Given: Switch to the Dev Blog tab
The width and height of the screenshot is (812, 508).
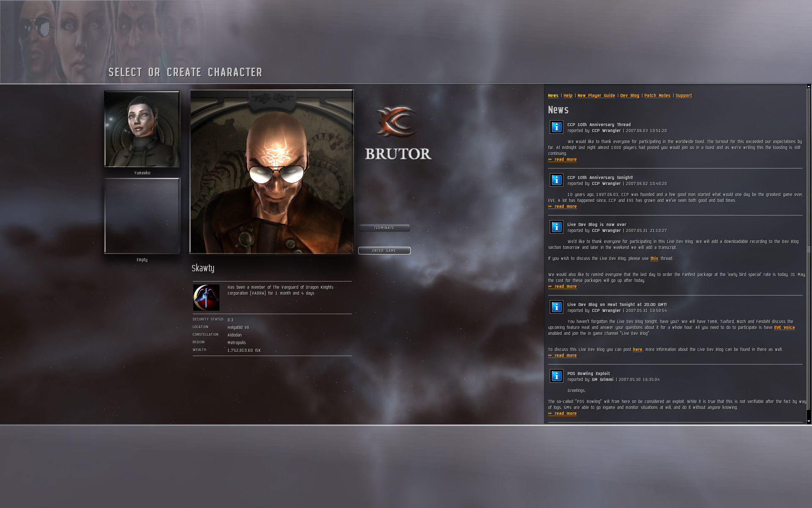Looking at the screenshot, I should (x=629, y=96).
